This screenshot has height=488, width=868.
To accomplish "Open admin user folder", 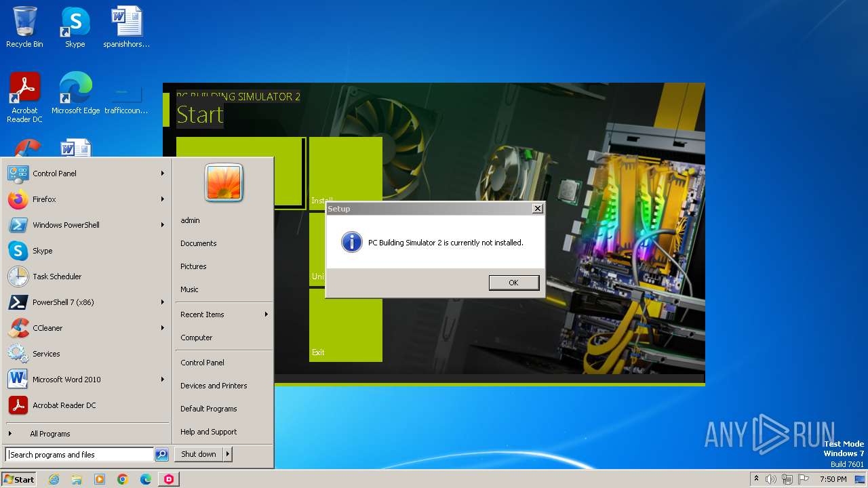I will [x=224, y=220].
